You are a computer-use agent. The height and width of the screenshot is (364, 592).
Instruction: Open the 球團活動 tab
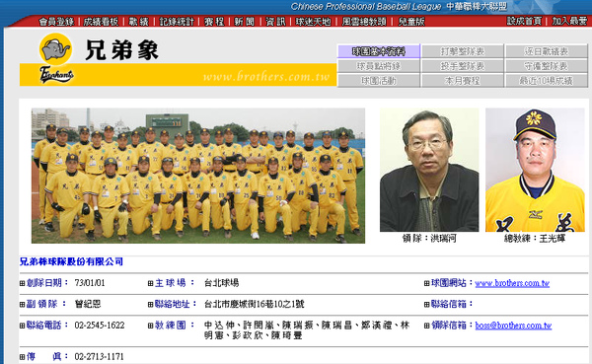(379, 81)
